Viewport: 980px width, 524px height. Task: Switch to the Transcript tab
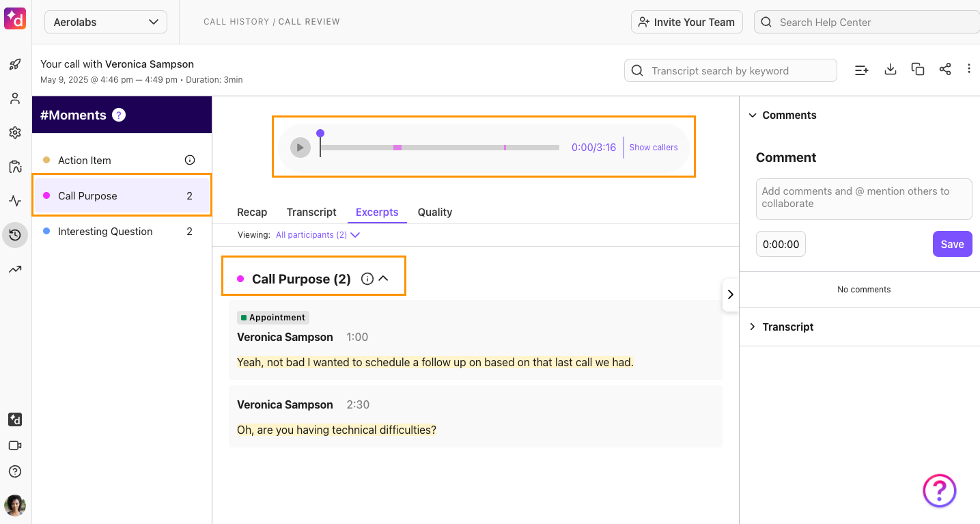coord(311,212)
